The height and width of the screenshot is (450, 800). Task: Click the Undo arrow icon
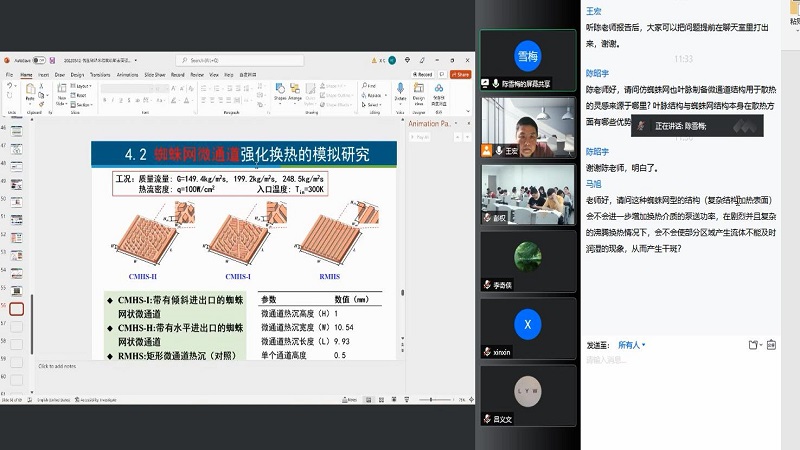point(10,86)
